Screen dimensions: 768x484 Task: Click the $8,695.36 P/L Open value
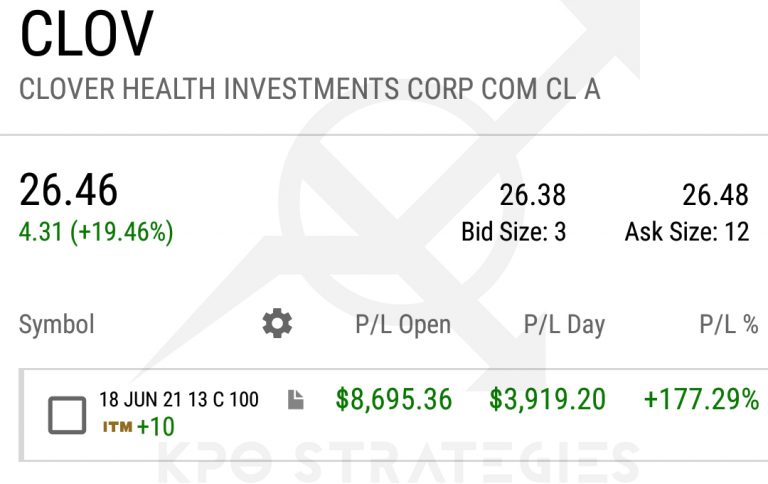coord(394,400)
